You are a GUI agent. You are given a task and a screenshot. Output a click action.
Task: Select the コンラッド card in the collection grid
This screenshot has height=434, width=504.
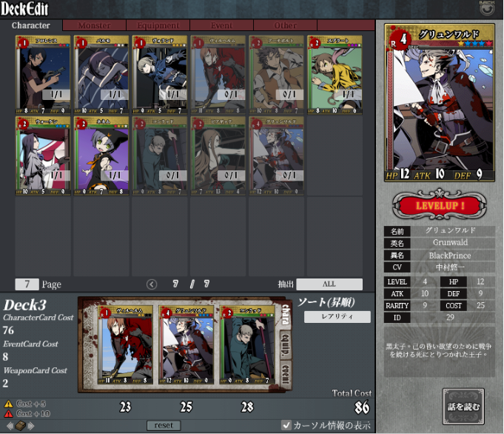tap(160, 156)
